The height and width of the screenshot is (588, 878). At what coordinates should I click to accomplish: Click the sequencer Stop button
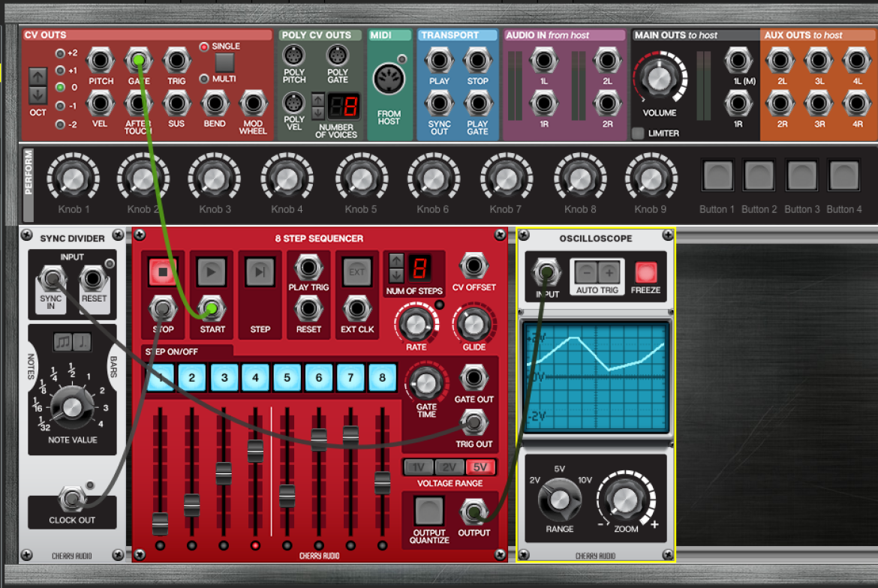point(163,272)
